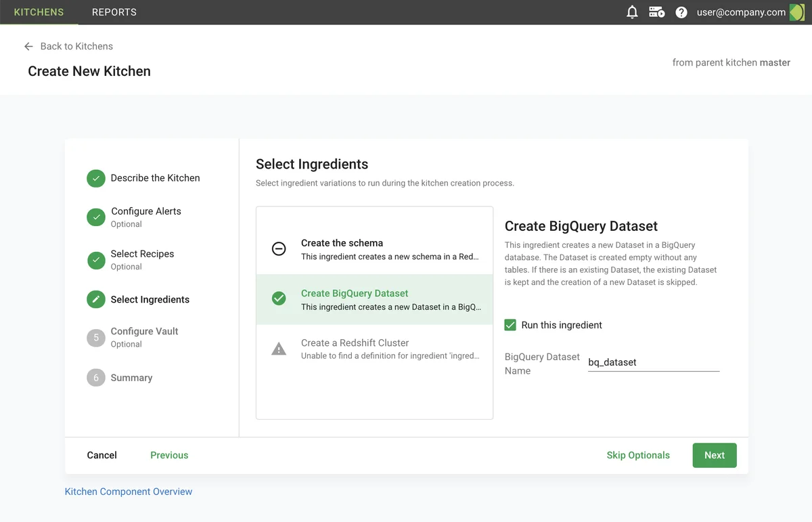812x522 pixels.
Task: Click the back arrow to Kitchens
Action: (x=27, y=46)
